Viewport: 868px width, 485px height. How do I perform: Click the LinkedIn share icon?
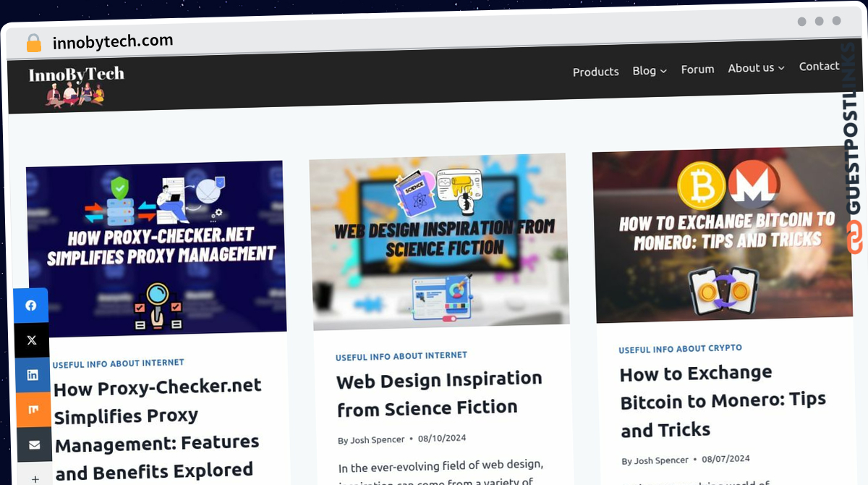33,375
